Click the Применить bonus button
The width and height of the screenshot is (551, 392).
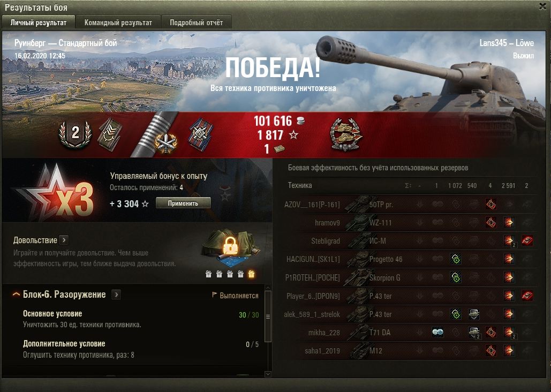coord(183,203)
